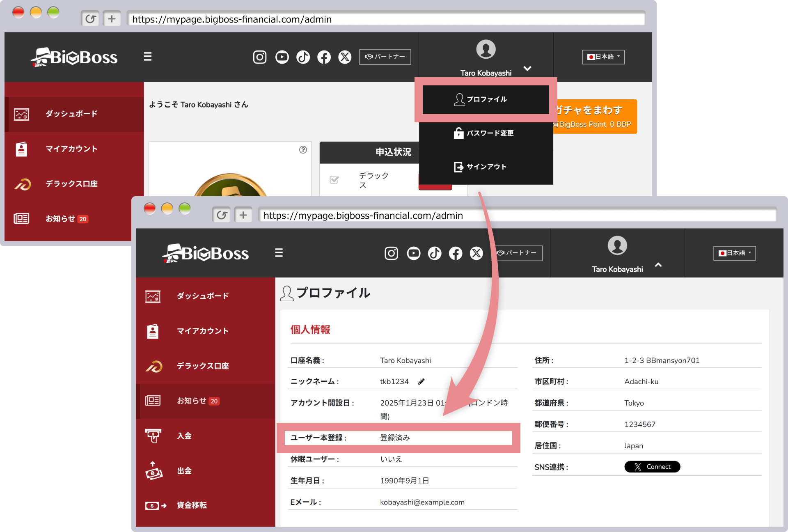Click the pencil icon next to nickname tkb1234
This screenshot has height=532, width=788.
[x=421, y=382]
